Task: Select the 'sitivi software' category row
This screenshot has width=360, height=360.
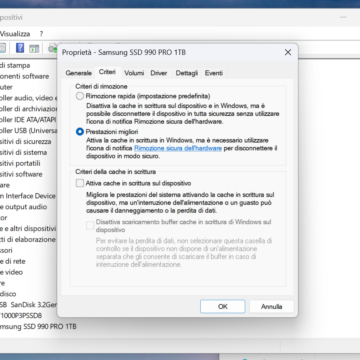Action: (x=21, y=174)
